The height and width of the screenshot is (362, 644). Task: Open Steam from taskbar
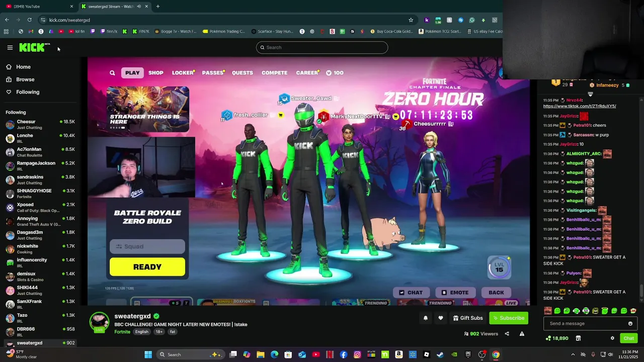tap(440, 354)
